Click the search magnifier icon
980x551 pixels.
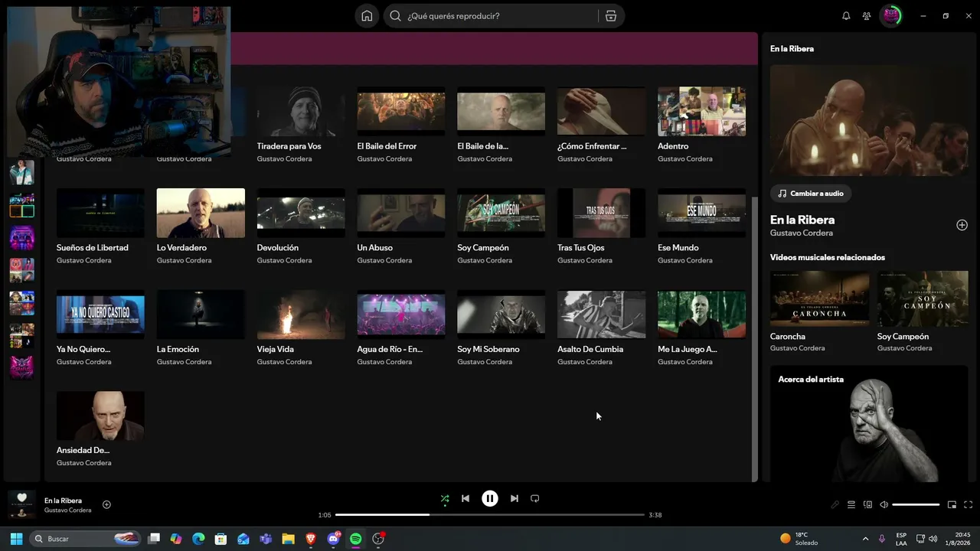point(395,16)
